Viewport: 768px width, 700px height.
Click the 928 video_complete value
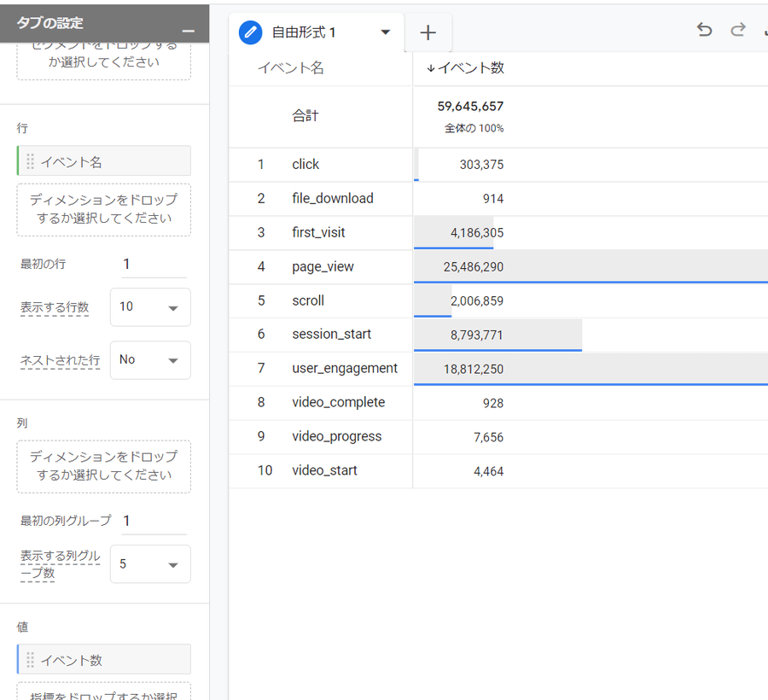[x=492, y=403]
